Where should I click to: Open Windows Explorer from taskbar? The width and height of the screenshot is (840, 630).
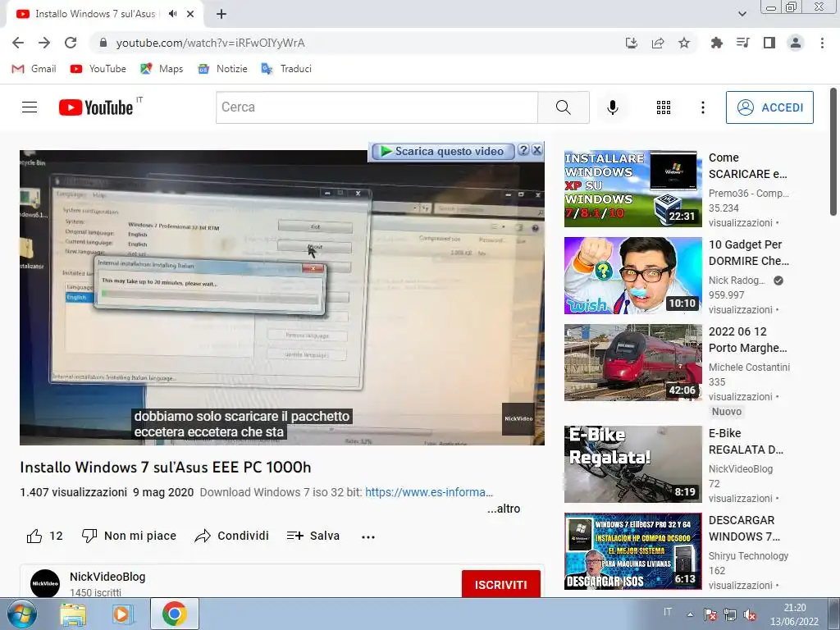[x=73, y=614]
